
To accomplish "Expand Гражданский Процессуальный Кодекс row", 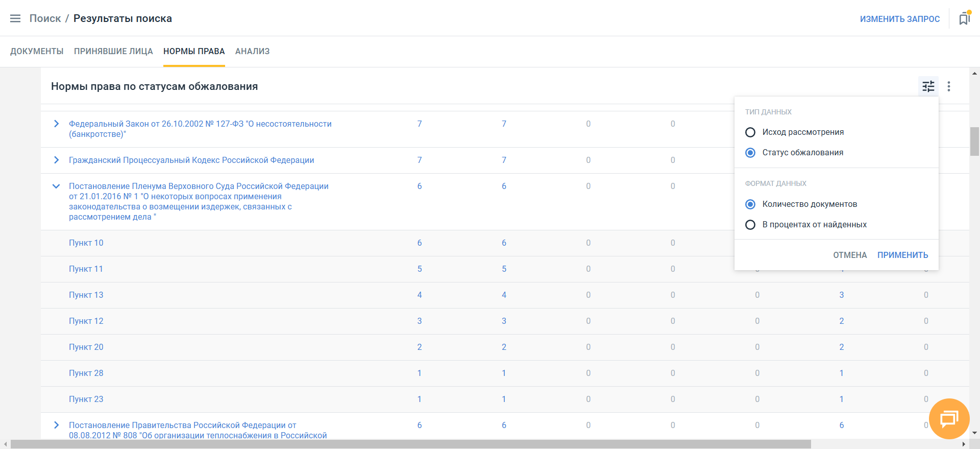I will click(x=56, y=160).
